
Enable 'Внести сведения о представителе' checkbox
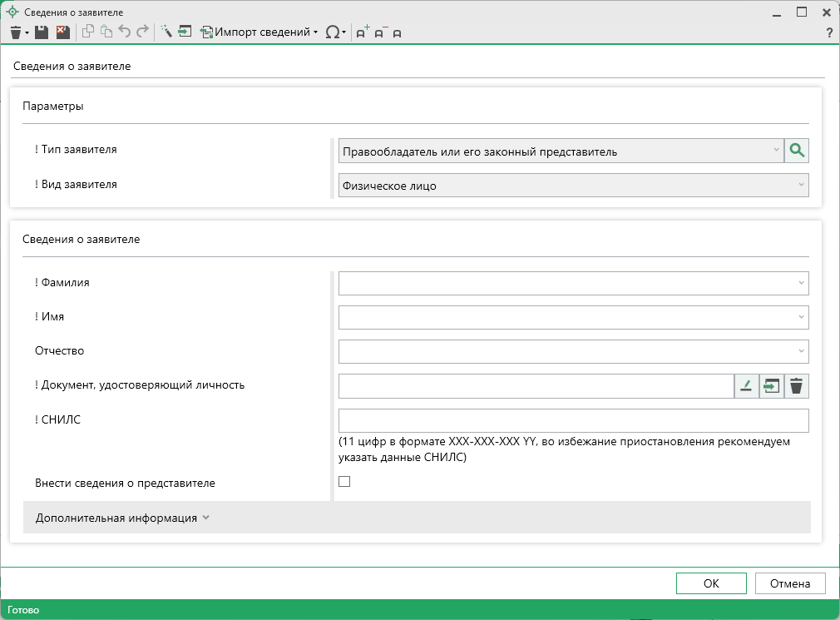click(344, 482)
